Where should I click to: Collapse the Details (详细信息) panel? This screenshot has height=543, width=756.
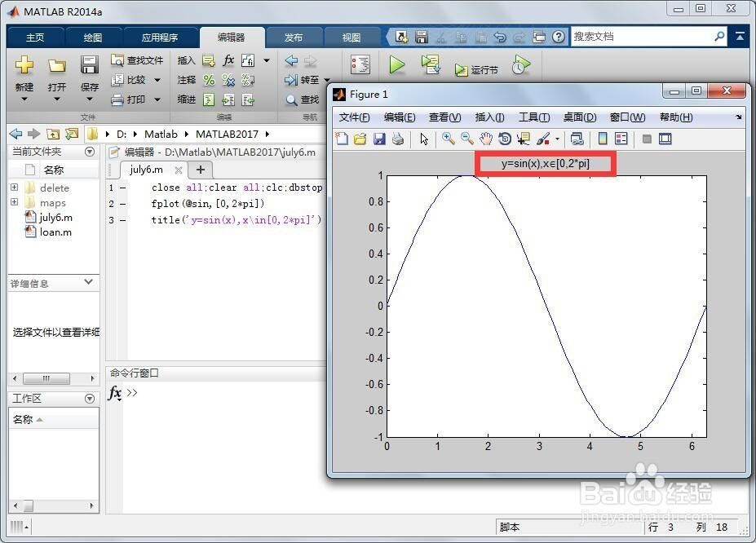[x=88, y=282]
